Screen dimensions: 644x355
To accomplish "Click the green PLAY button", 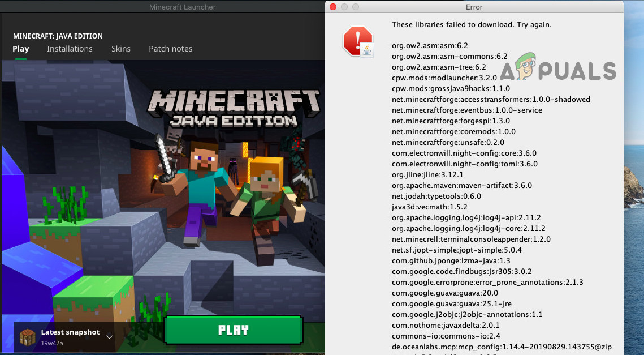I will point(234,330).
